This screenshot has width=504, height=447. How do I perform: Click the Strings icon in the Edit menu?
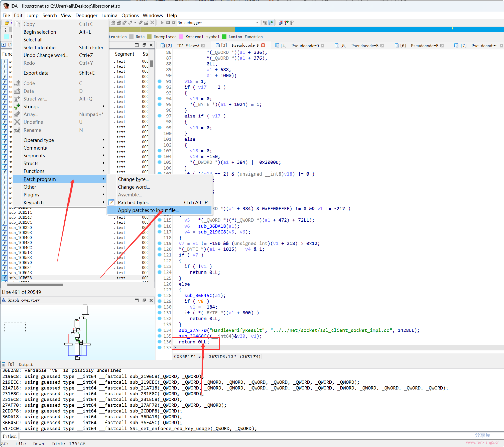tap(17, 107)
